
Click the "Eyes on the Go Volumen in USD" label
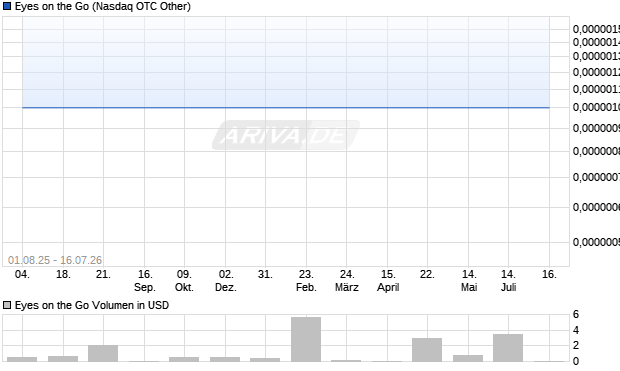point(92,305)
